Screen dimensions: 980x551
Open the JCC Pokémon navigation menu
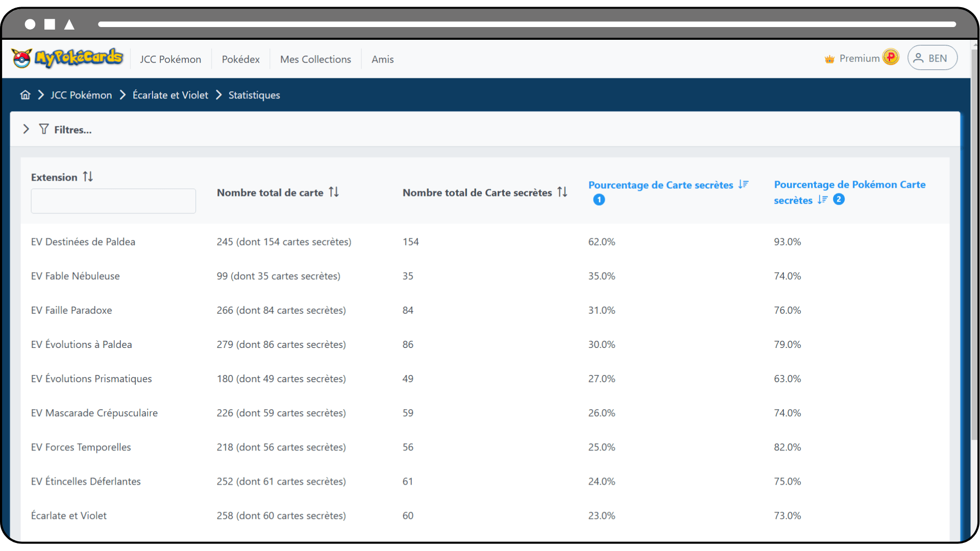[x=170, y=59]
